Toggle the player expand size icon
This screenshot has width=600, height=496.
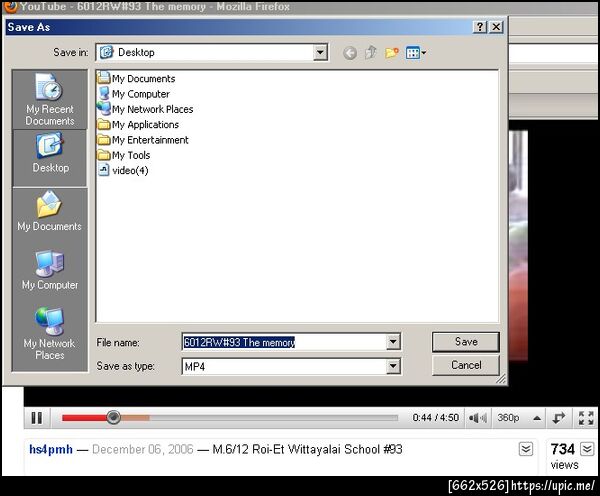pyautogui.click(x=558, y=418)
